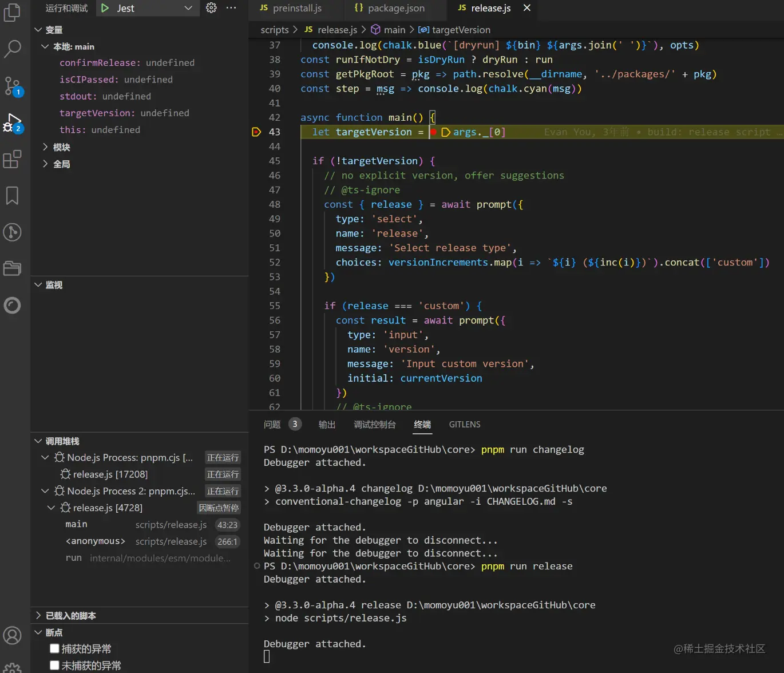The height and width of the screenshot is (673, 784).
Task: Expand the 全局 scope
Action: (45, 164)
